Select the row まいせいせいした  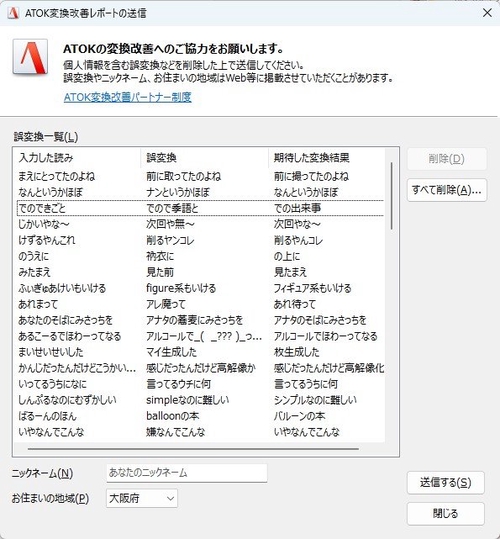coord(200,352)
